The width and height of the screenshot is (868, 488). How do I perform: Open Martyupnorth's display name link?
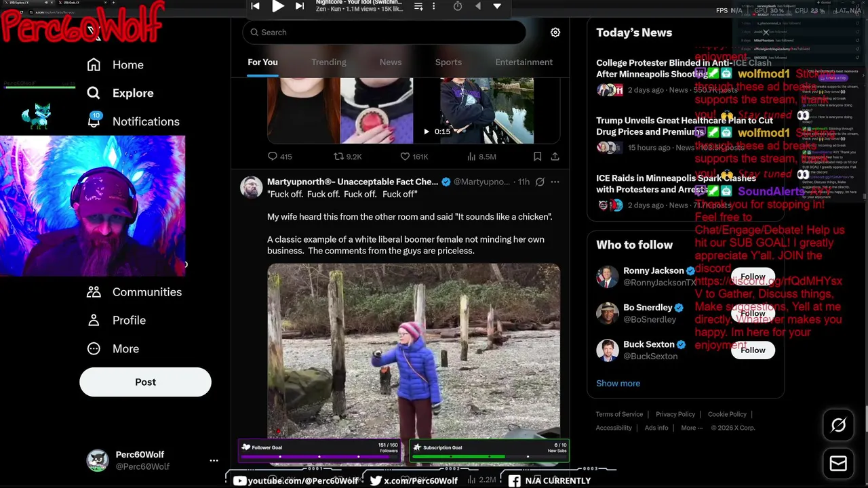pos(353,182)
